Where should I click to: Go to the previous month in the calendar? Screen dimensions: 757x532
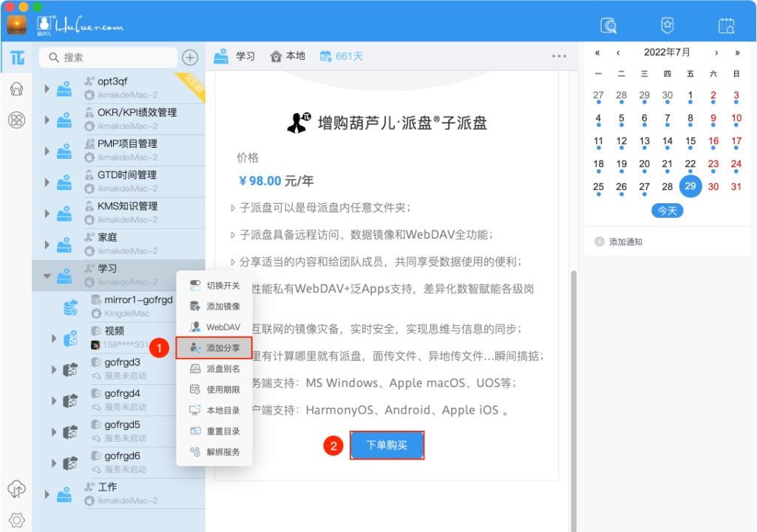point(618,52)
